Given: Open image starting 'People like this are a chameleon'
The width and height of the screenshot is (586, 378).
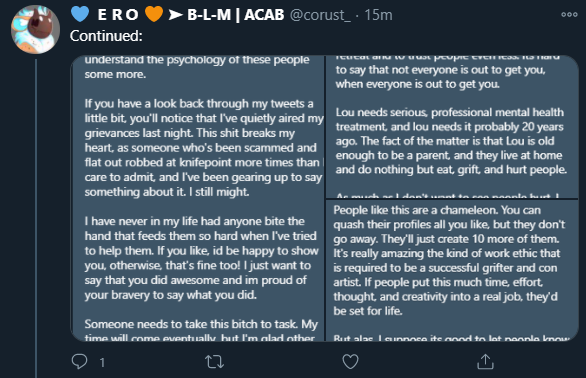Looking at the screenshot, I should tap(452, 270).
